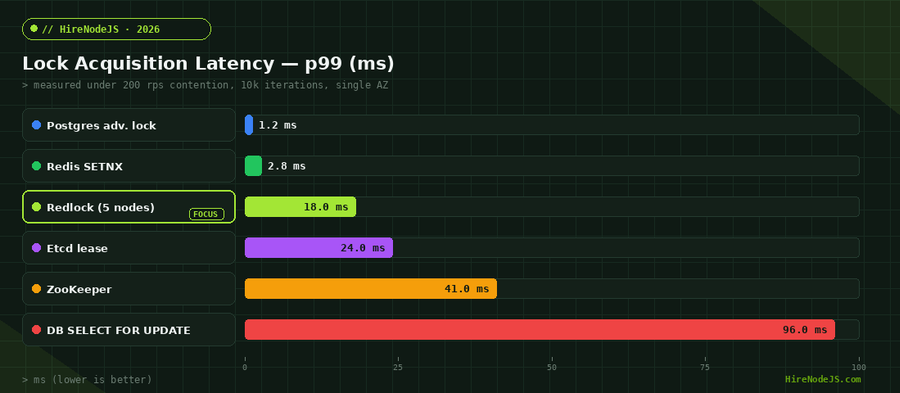Click the axis tick labeled 75

(705, 367)
